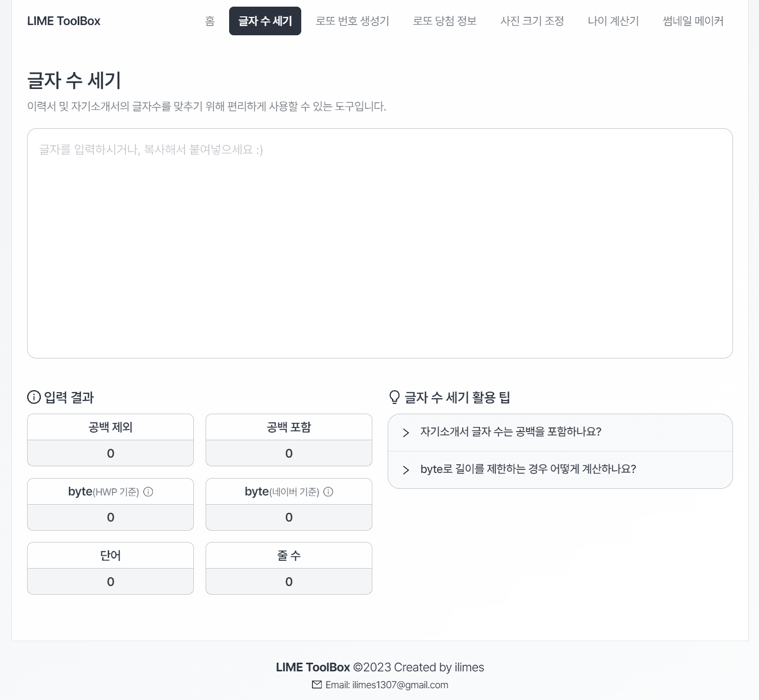Viewport: 759px width, 700px height.
Task: Click the LIME ToolBox header logo
Action: [64, 21]
